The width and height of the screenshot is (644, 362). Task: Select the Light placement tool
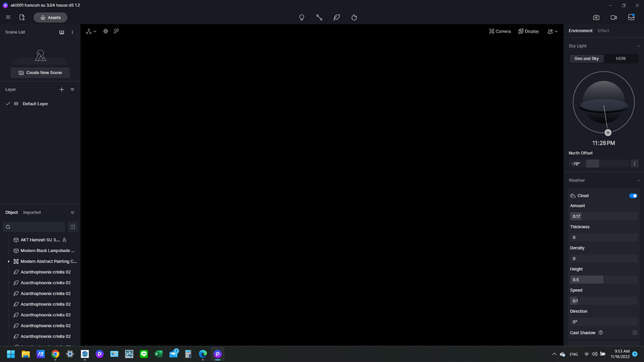pos(301,17)
